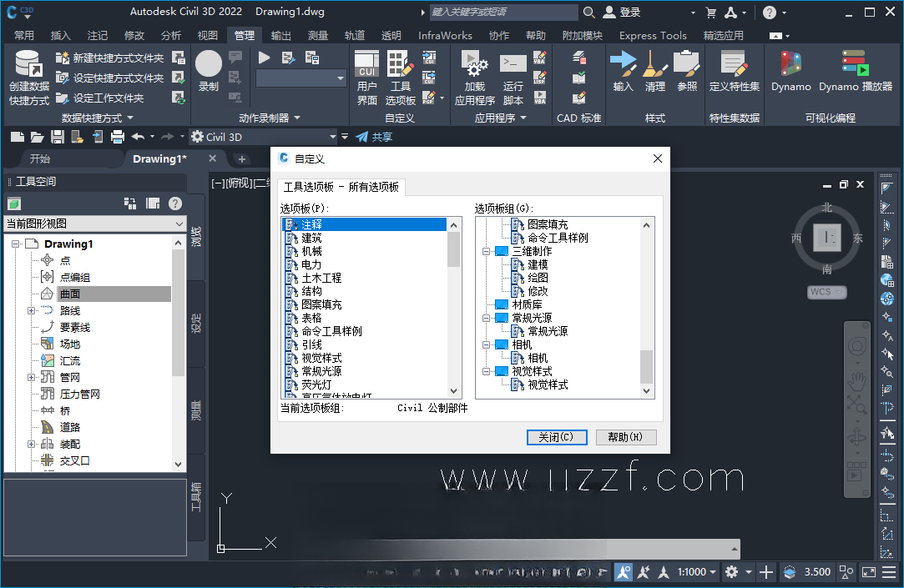Add a new drawing tab with plus
Image resolution: width=904 pixels, height=588 pixels.
point(241,159)
